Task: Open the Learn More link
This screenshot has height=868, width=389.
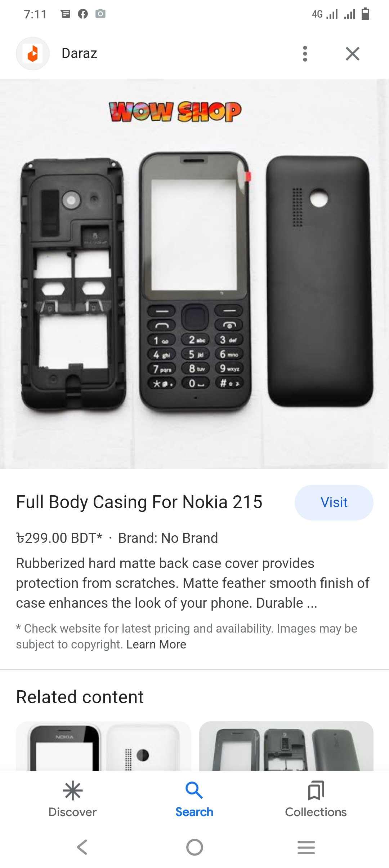Action: coord(156,644)
